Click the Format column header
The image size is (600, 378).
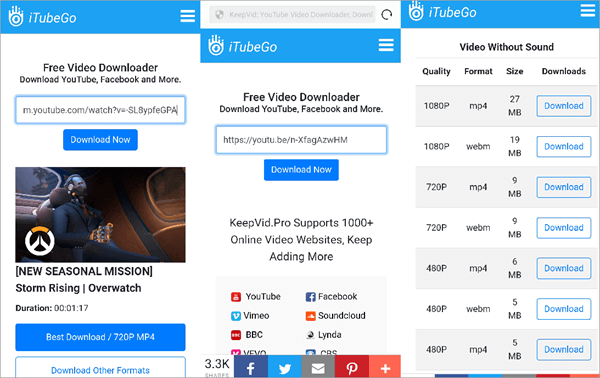click(478, 71)
